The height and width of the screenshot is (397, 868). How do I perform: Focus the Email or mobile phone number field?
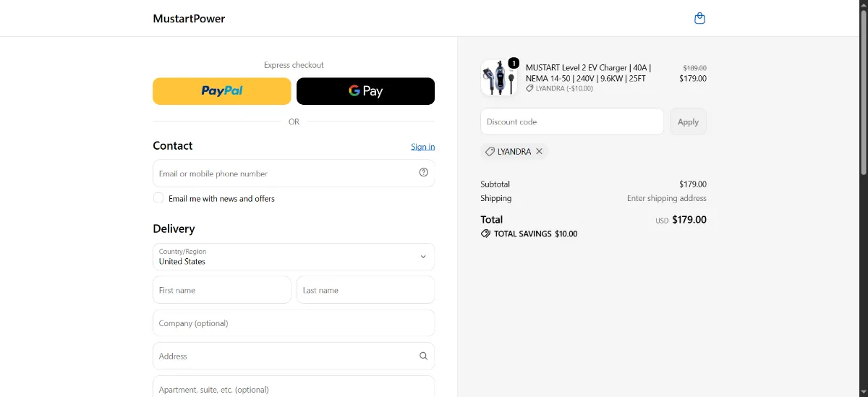294,173
